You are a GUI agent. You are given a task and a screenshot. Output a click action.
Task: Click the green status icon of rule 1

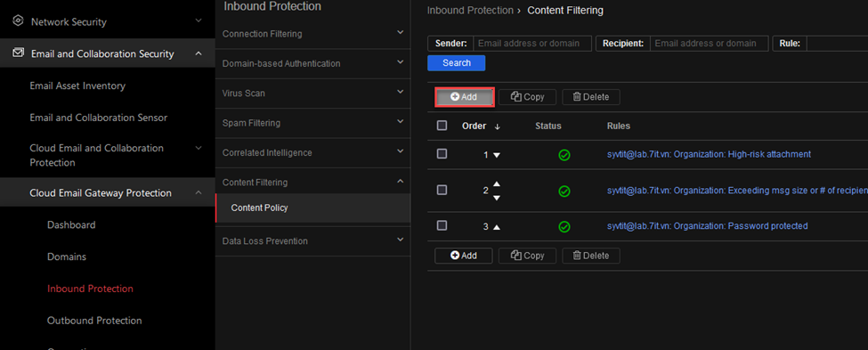click(x=564, y=155)
